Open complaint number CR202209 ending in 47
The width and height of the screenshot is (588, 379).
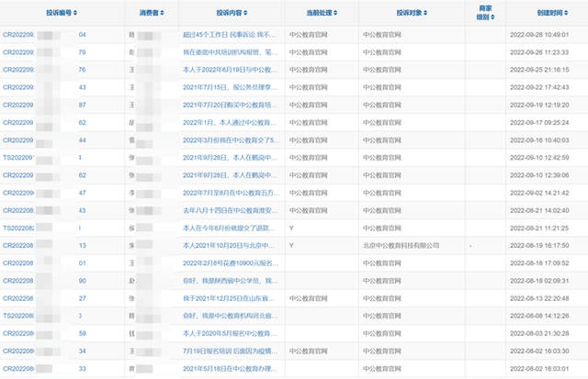44,193
